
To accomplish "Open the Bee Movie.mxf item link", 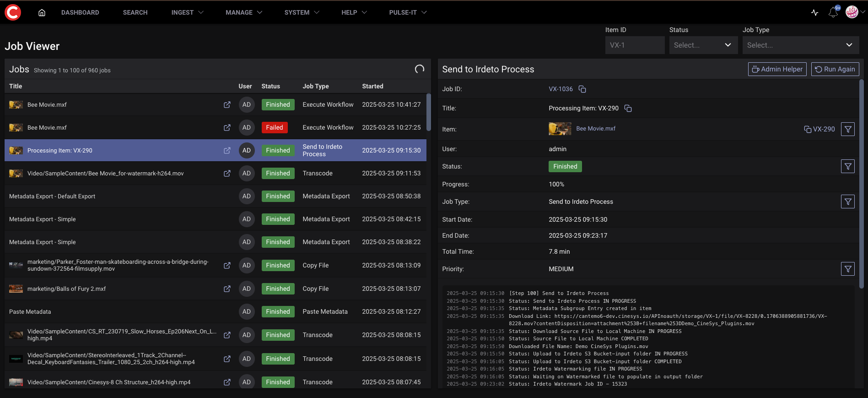I will pos(595,129).
